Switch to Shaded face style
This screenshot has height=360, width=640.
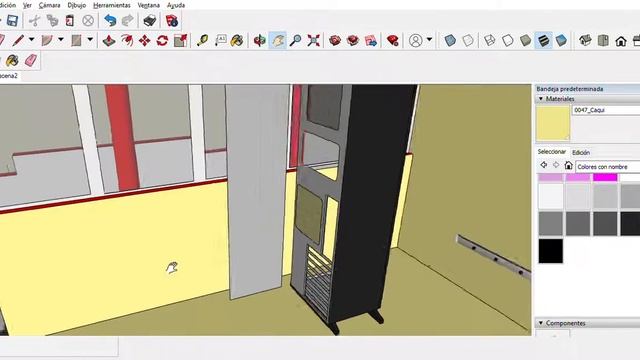[525, 40]
